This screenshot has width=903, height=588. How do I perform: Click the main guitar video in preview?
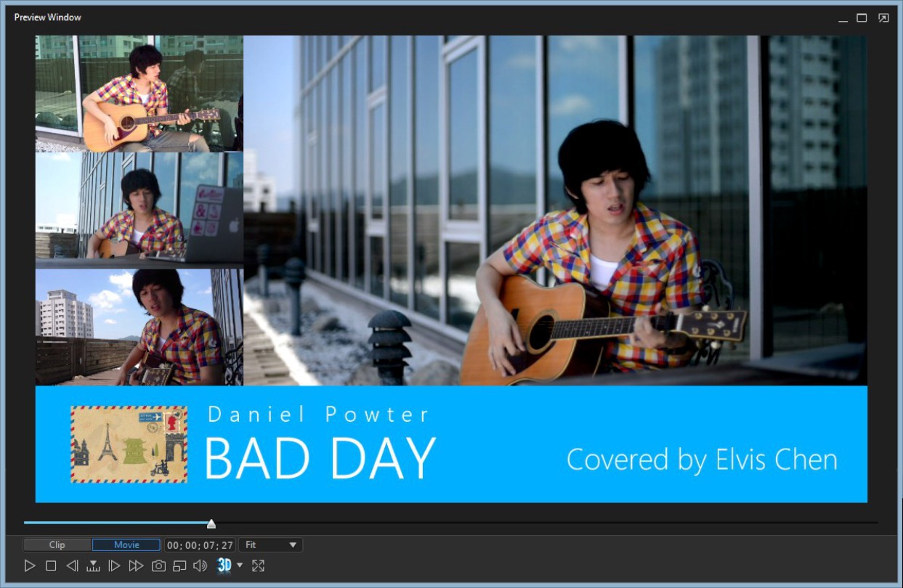[x=555, y=211]
